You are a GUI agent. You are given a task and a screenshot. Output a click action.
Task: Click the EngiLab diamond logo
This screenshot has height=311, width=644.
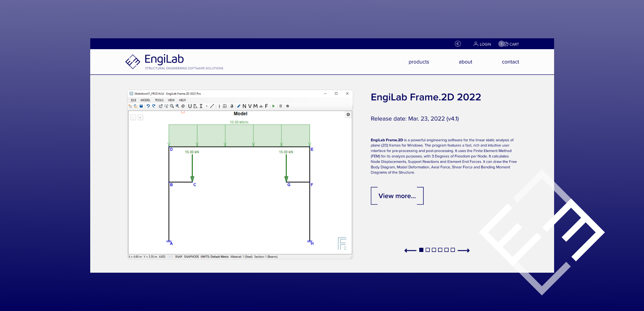[x=133, y=61]
